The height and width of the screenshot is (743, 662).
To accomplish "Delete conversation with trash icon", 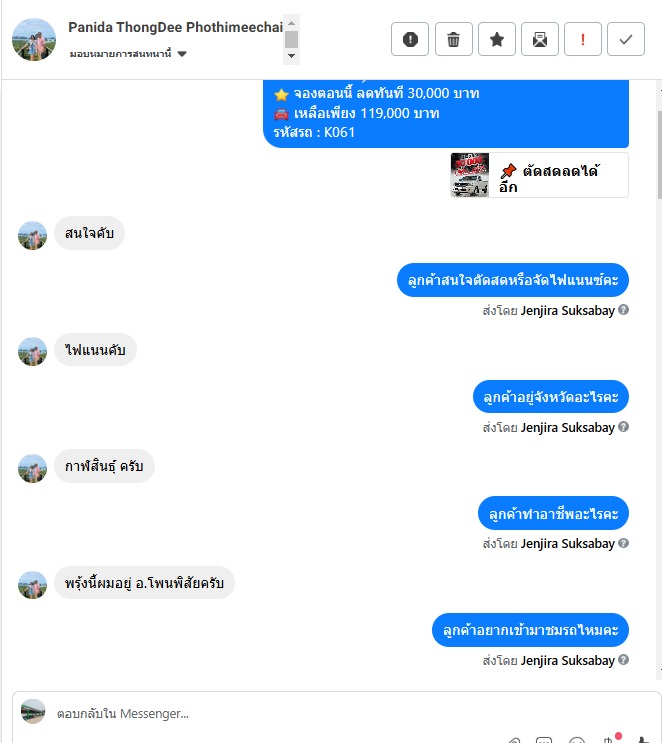I will point(453,39).
